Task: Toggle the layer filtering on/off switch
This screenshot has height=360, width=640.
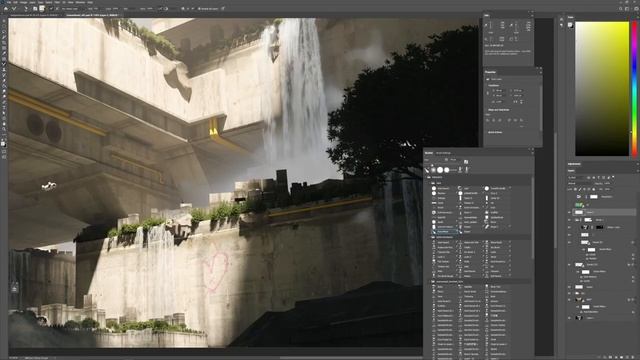Action: pos(613,178)
